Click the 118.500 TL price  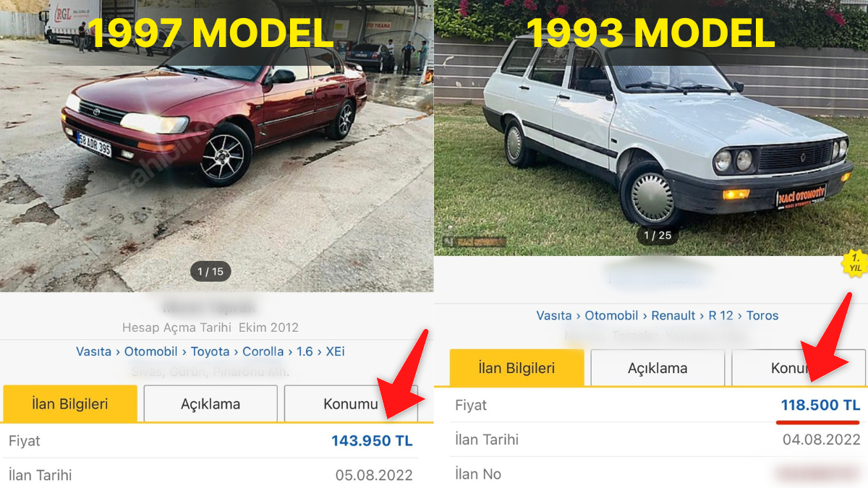(820, 405)
